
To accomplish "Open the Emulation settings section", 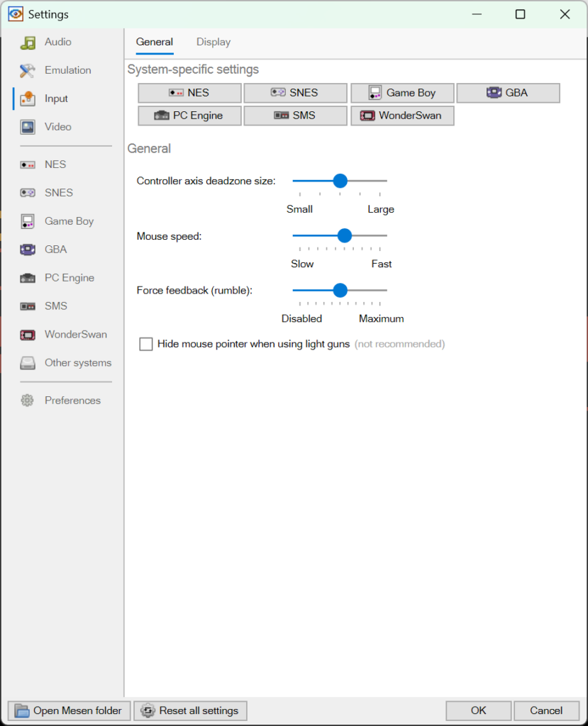I will point(67,70).
